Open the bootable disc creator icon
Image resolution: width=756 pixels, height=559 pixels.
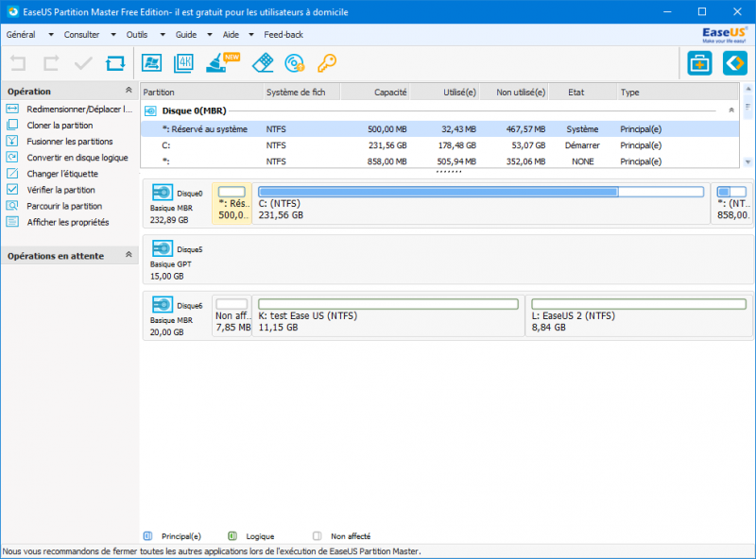click(x=294, y=63)
